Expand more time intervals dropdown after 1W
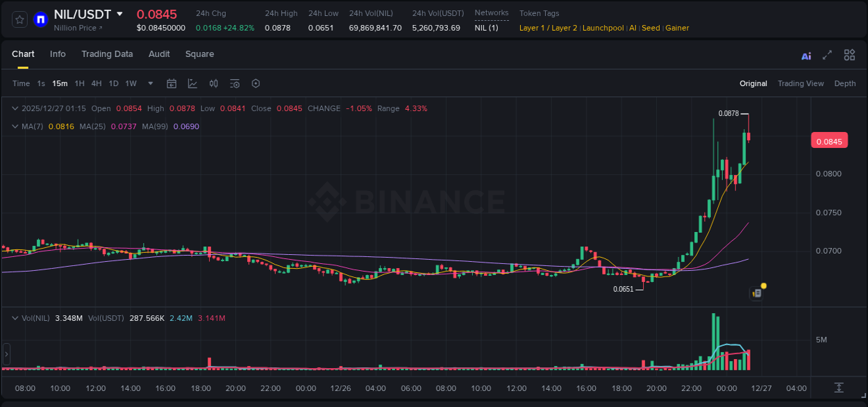 coord(149,83)
